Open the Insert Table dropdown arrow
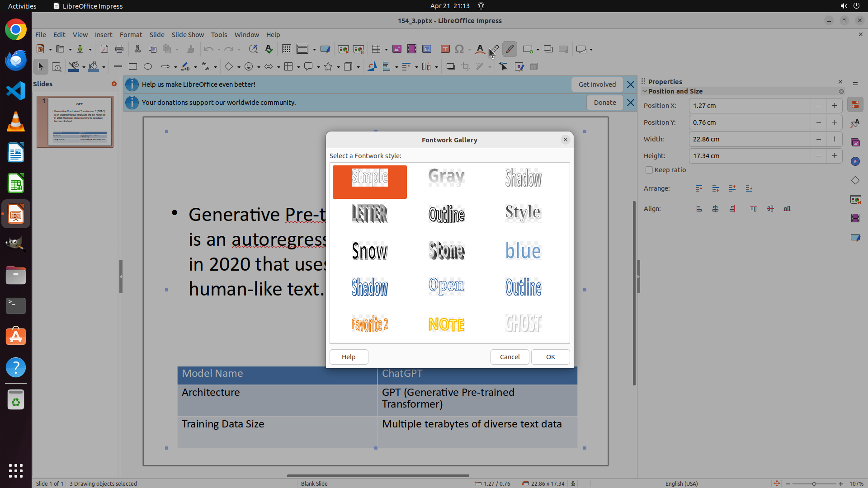This screenshot has height=488, width=868. click(x=386, y=49)
